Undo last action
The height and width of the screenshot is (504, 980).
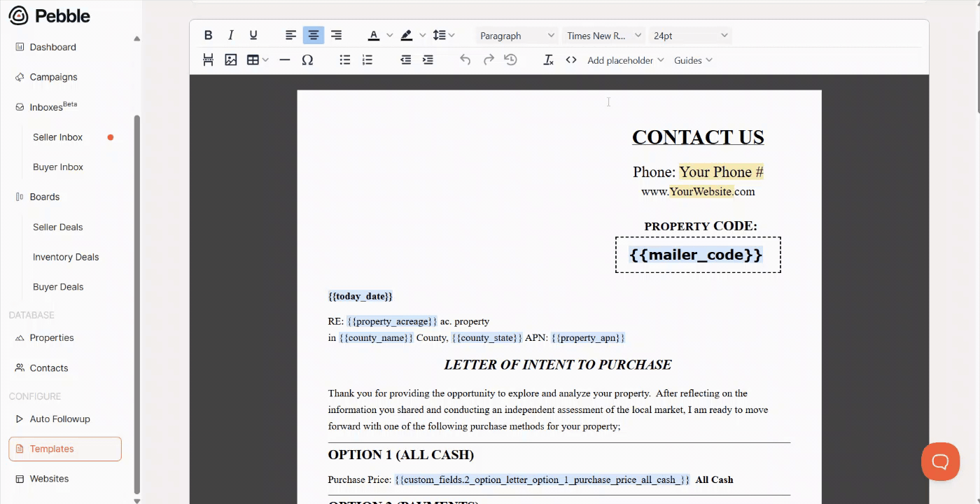(x=465, y=60)
